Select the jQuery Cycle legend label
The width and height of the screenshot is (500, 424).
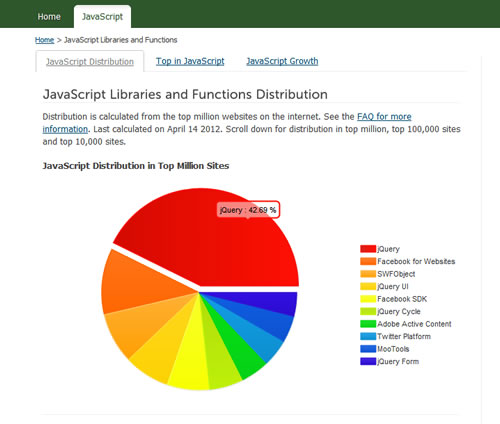(x=399, y=311)
